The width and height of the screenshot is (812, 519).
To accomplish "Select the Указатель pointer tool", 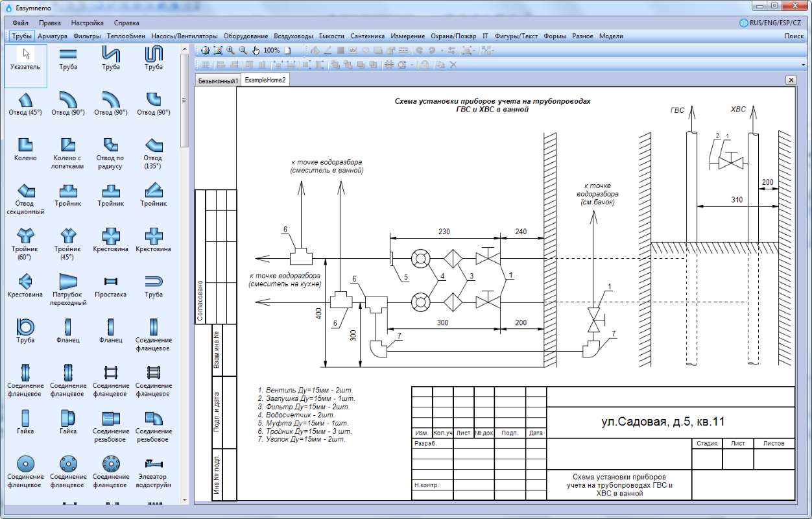I will point(25,57).
